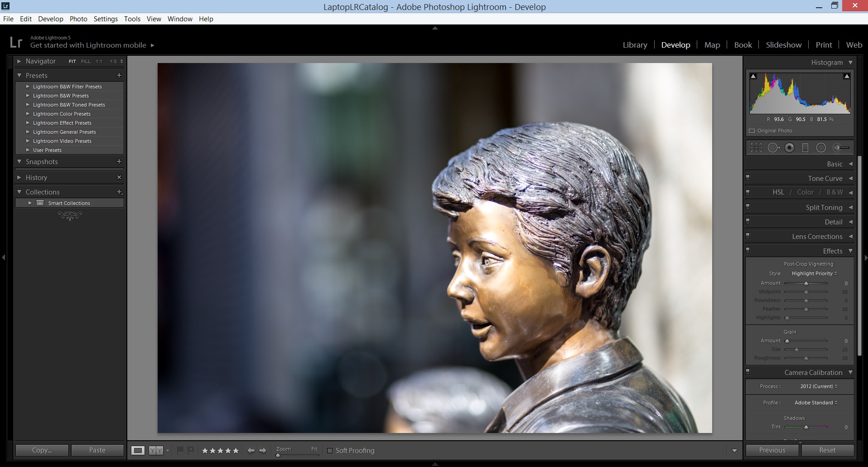868x467 pixels.
Task: Toggle the Tone Curve panel on/off switch
Action: (747, 178)
